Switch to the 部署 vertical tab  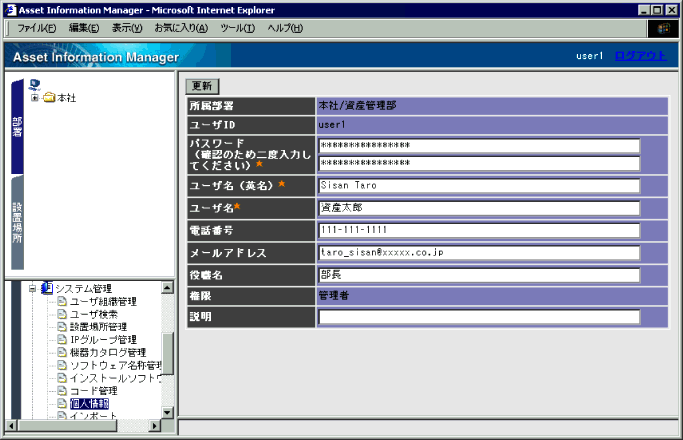coord(17,127)
